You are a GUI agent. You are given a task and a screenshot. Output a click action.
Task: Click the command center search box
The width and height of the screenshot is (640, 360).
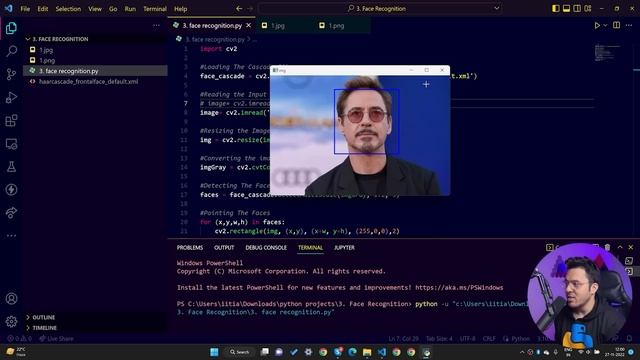380,9
